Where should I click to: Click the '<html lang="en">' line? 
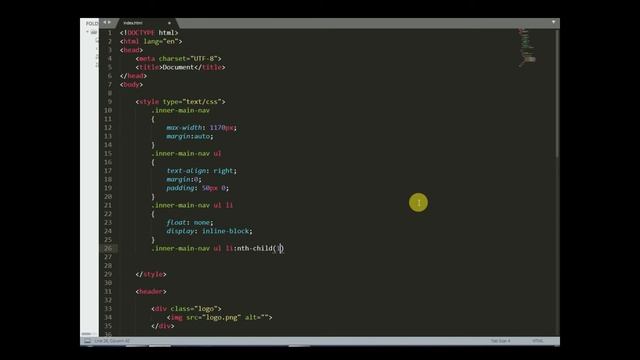[x=151, y=41]
